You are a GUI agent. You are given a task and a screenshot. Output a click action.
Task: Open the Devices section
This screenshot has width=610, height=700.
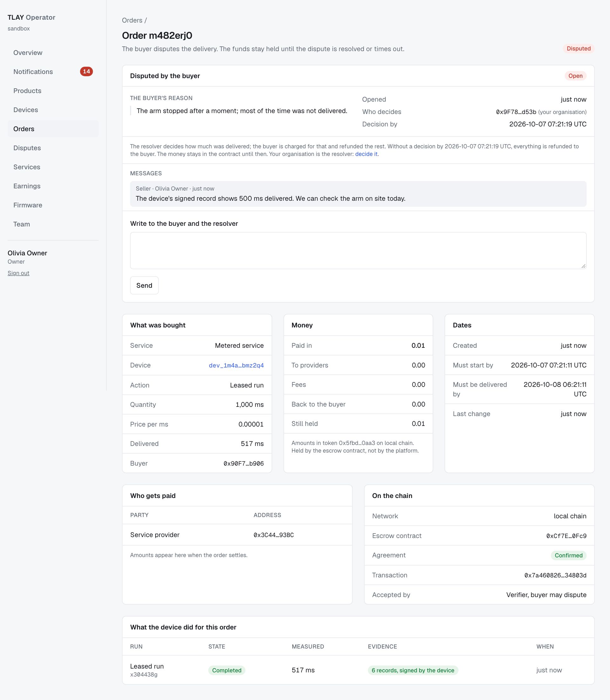click(53, 110)
